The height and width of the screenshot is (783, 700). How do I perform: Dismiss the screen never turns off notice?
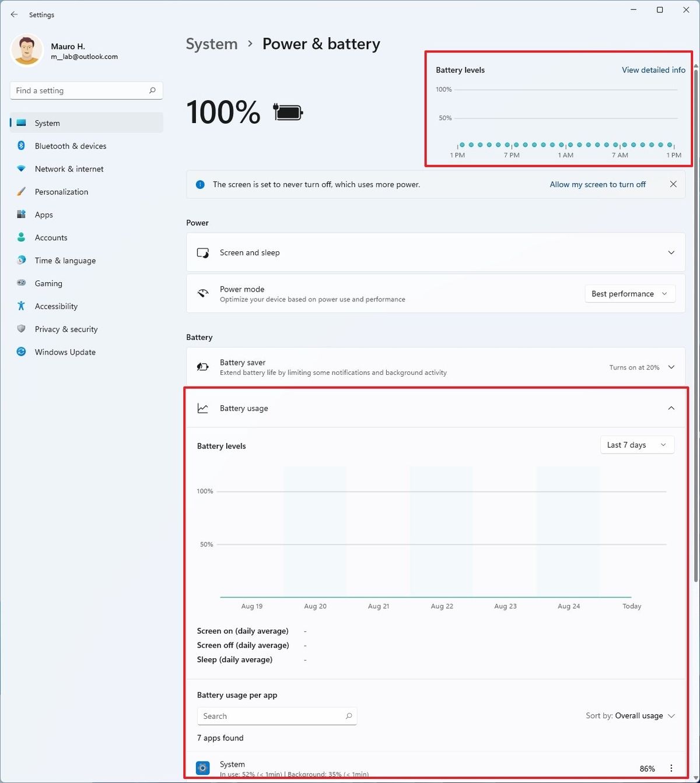click(x=673, y=184)
